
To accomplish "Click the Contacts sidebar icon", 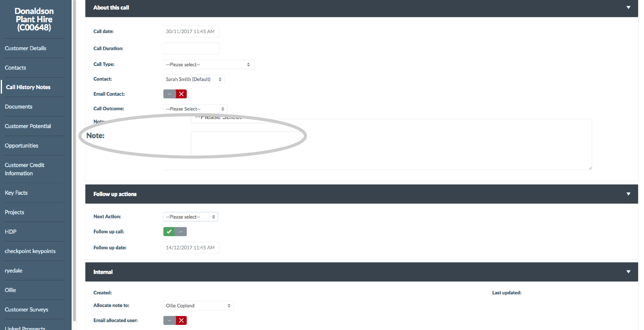I will pos(15,67).
